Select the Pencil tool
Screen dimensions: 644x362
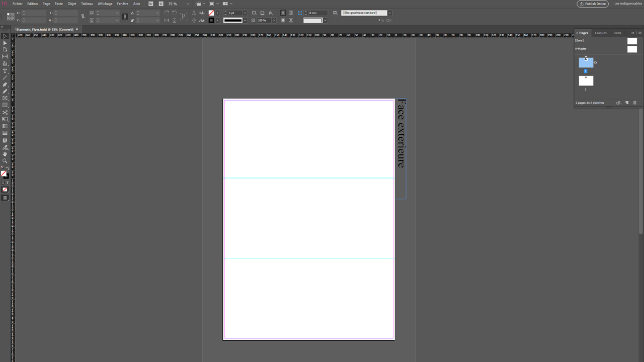(5, 91)
